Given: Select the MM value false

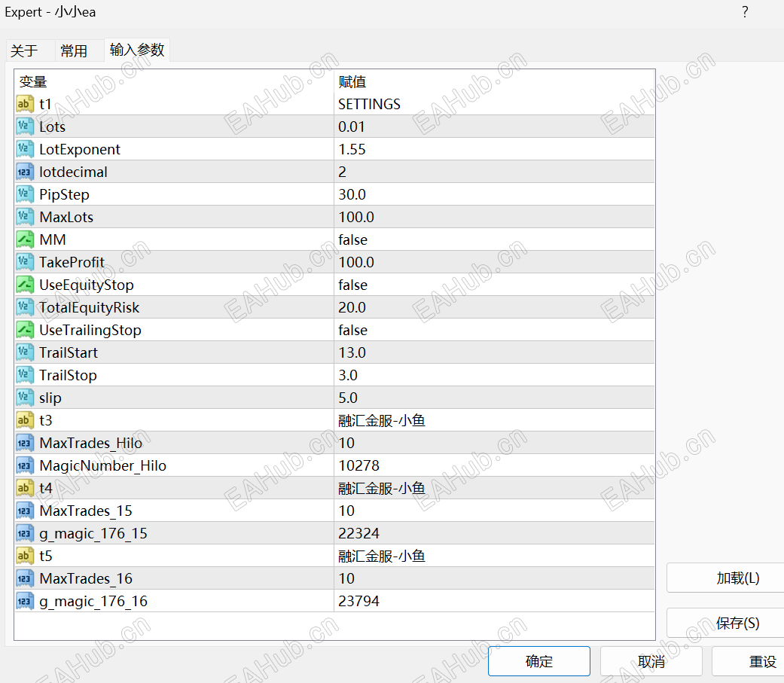Looking at the screenshot, I should (352, 239).
